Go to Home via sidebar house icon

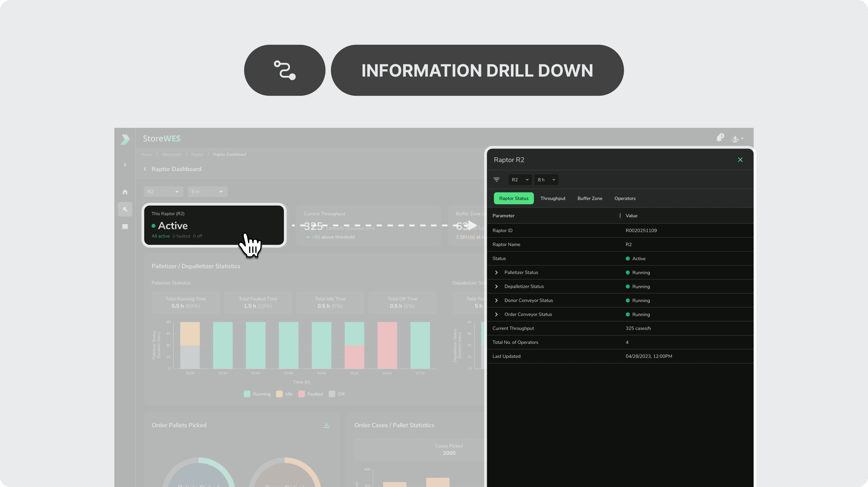pos(125,192)
